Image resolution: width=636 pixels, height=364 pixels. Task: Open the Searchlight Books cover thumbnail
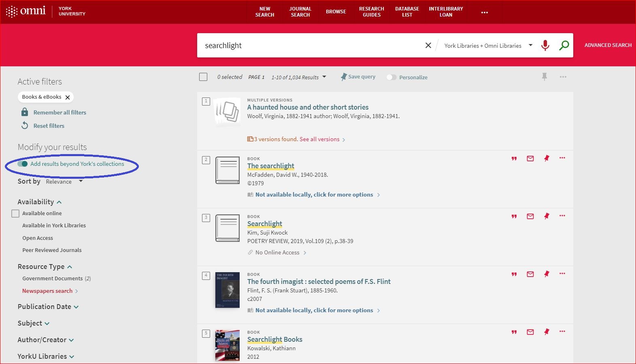(228, 345)
